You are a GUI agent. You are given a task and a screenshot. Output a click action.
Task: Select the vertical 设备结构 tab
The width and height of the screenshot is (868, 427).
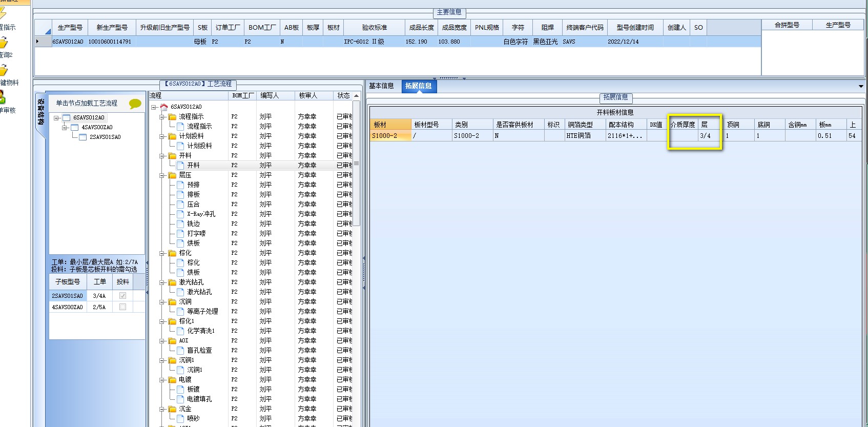[41, 112]
